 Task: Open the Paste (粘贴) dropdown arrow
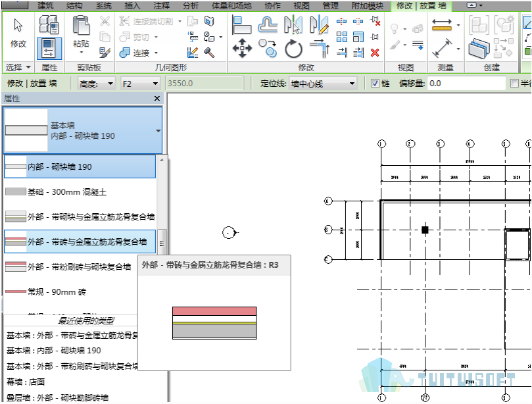click(82, 52)
